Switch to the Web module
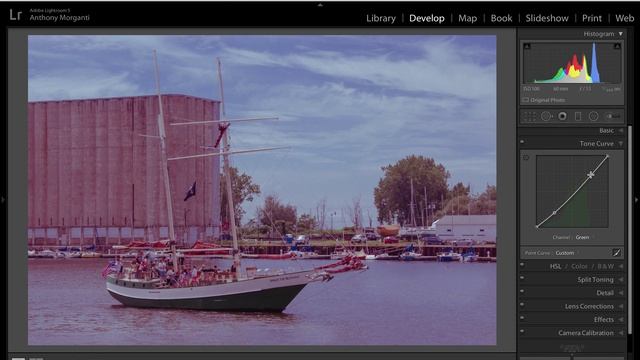Viewport: 640px width, 360px height. pyautogui.click(x=624, y=18)
